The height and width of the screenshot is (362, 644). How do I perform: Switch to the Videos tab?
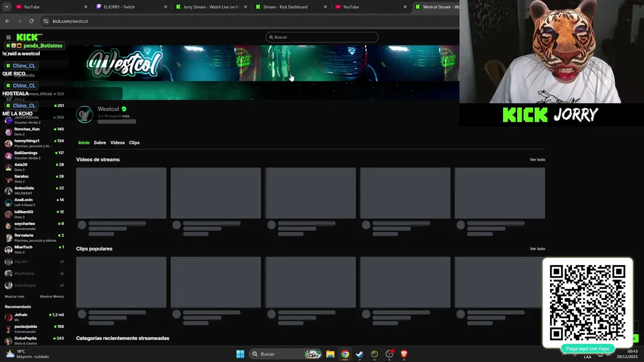click(117, 143)
